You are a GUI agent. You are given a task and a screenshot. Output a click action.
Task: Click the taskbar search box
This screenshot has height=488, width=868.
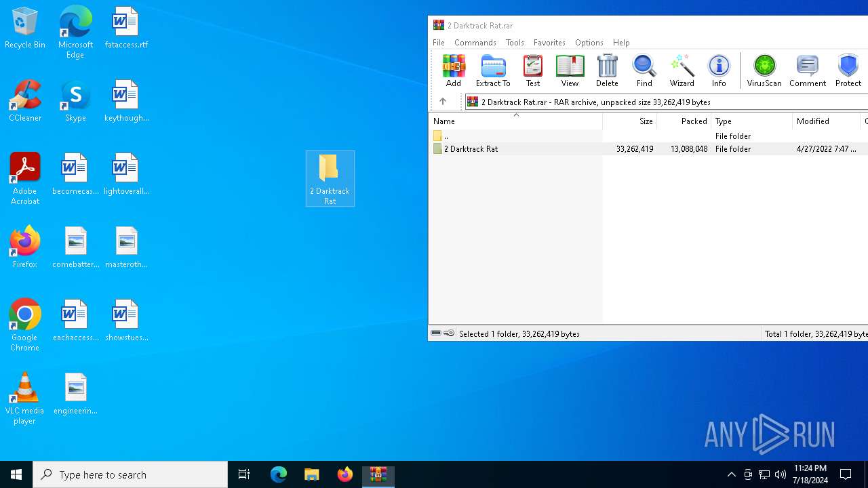pyautogui.click(x=130, y=474)
